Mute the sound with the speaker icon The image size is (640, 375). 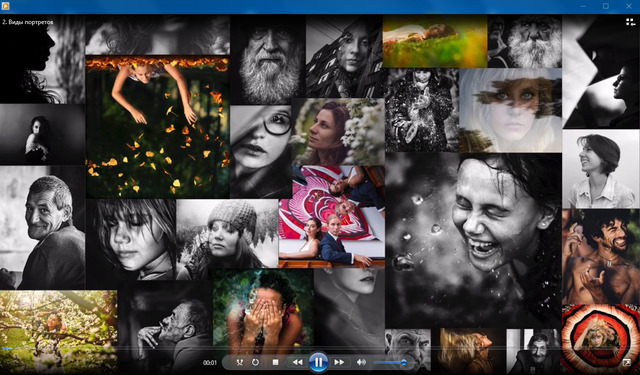click(x=361, y=362)
